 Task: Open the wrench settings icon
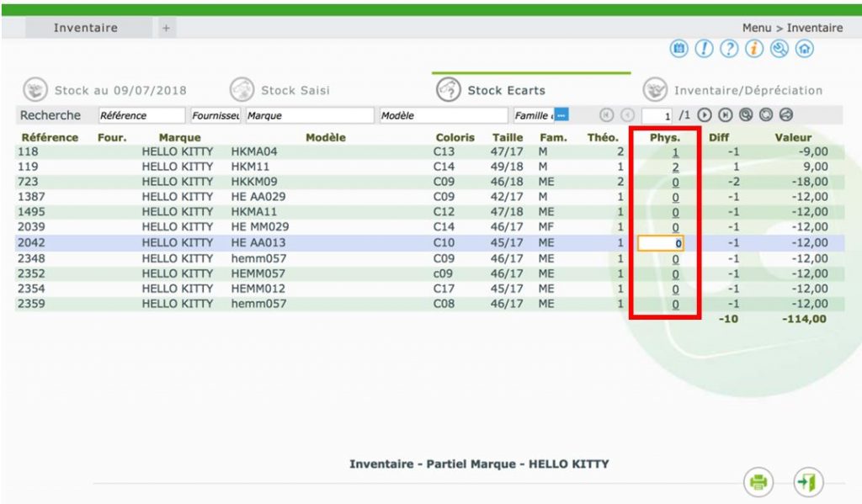pyautogui.click(x=780, y=49)
